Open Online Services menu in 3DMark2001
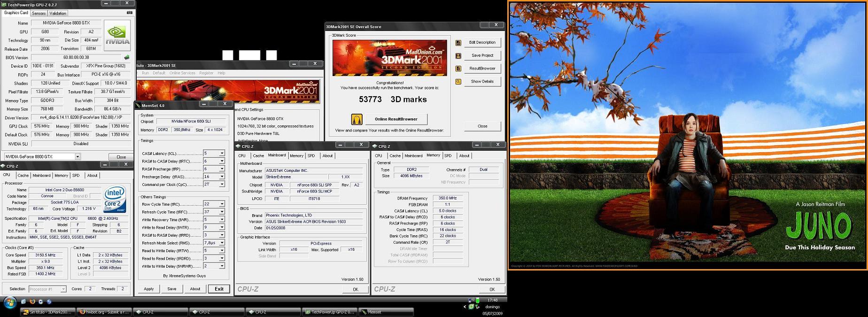Screen dimensions: 868x317 182,73
